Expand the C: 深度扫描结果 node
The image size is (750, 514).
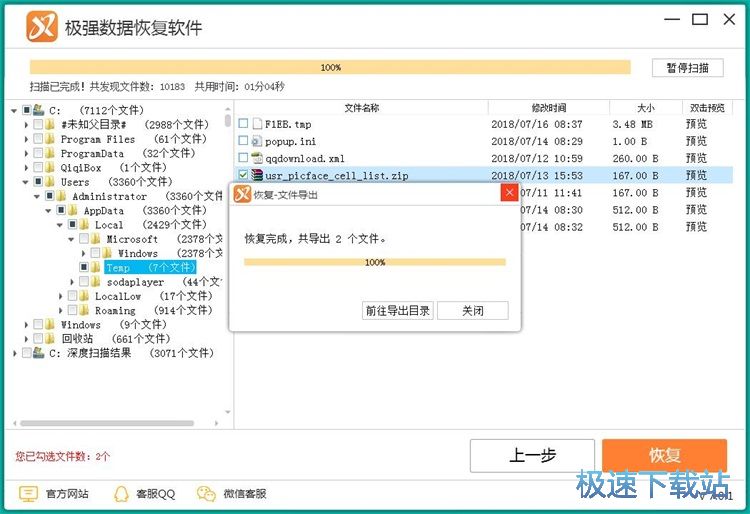(15, 353)
